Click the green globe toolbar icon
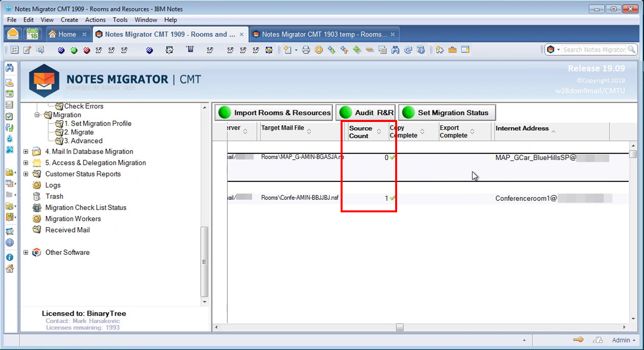The height and width of the screenshot is (350, 644). tap(74, 50)
